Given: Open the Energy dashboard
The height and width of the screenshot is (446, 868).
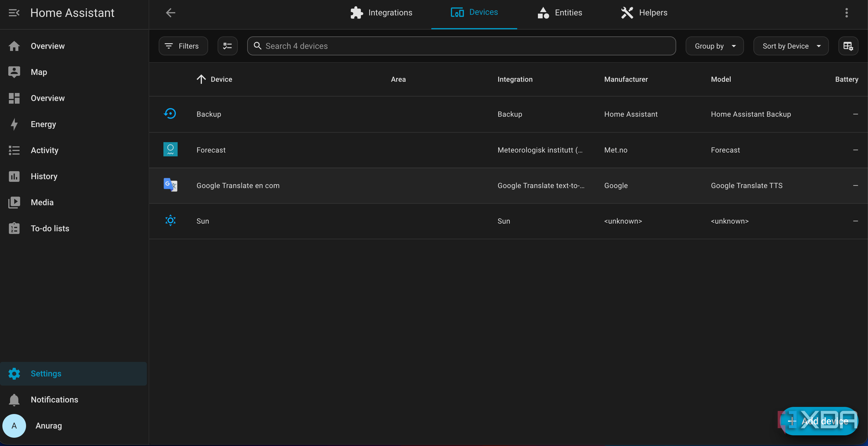Looking at the screenshot, I should pyautogui.click(x=73, y=124).
